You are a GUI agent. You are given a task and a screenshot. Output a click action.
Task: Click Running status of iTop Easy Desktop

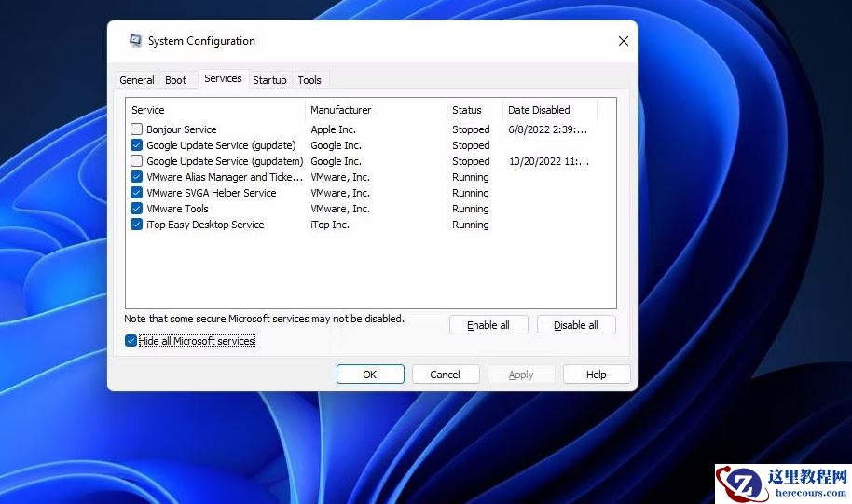[471, 225]
